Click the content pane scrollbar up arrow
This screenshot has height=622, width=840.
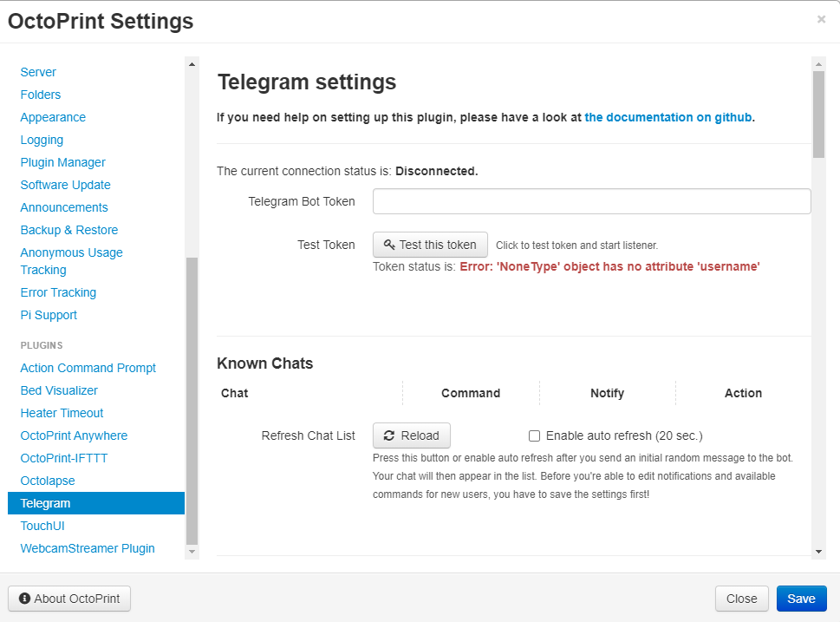click(818, 64)
